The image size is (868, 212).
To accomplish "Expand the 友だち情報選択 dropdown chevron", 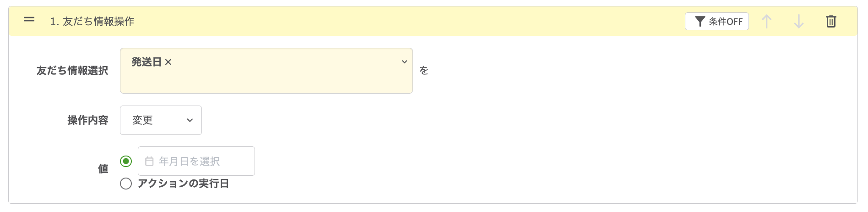I will [404, 62].
